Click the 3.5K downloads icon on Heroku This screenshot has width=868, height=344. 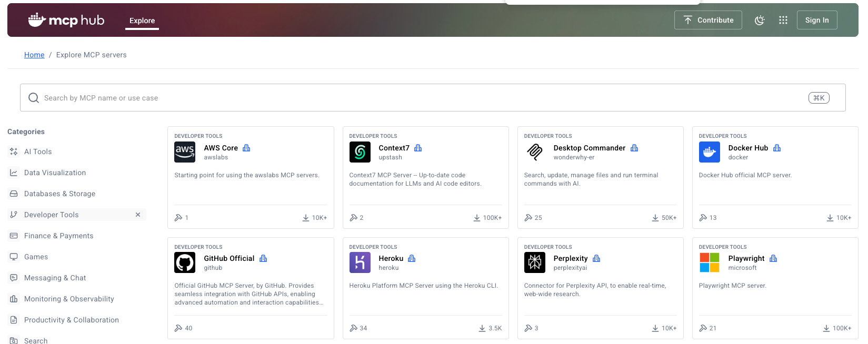point(482,328)
